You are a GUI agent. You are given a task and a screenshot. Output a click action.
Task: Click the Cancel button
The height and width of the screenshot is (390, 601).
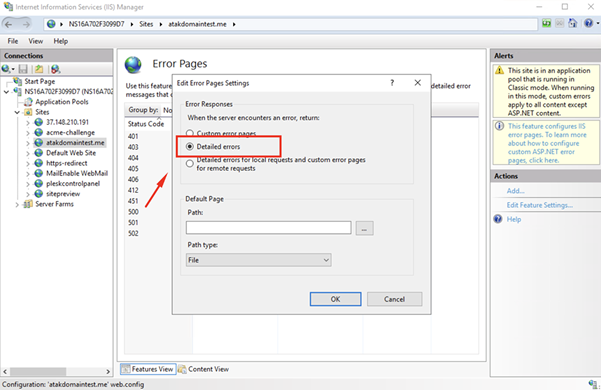(394, 299)
